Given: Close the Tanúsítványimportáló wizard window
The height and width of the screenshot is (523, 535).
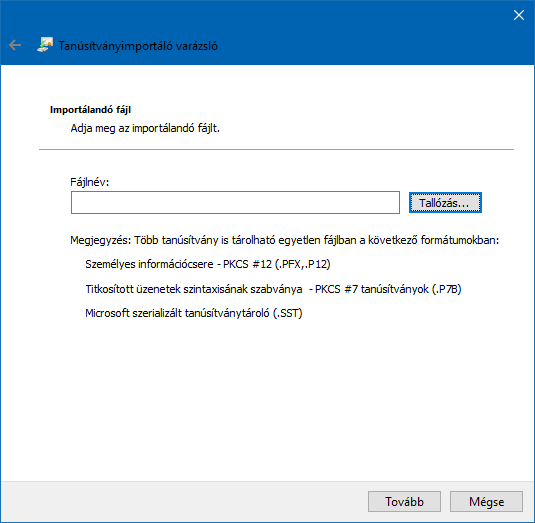Looking at the screenshot, I should point(519,15).
